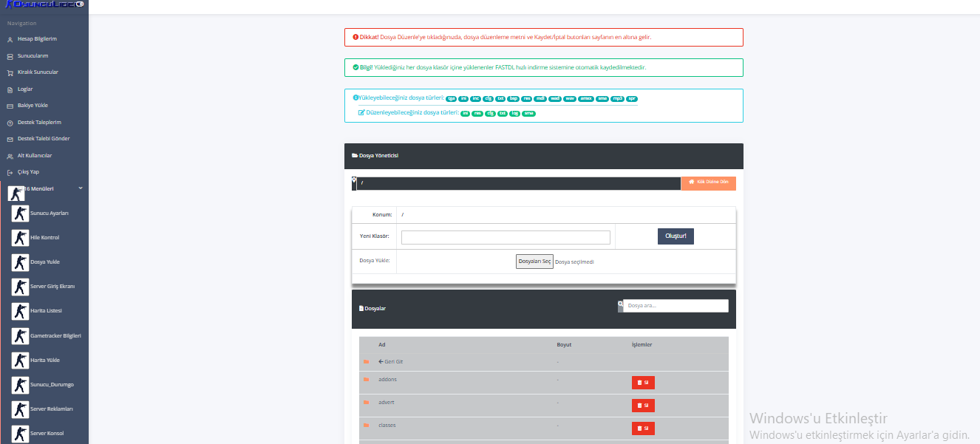The height and width of the screenshot is (444, 980).
Task: Click the folder icon in the addons row
Action: click(366, 380)
